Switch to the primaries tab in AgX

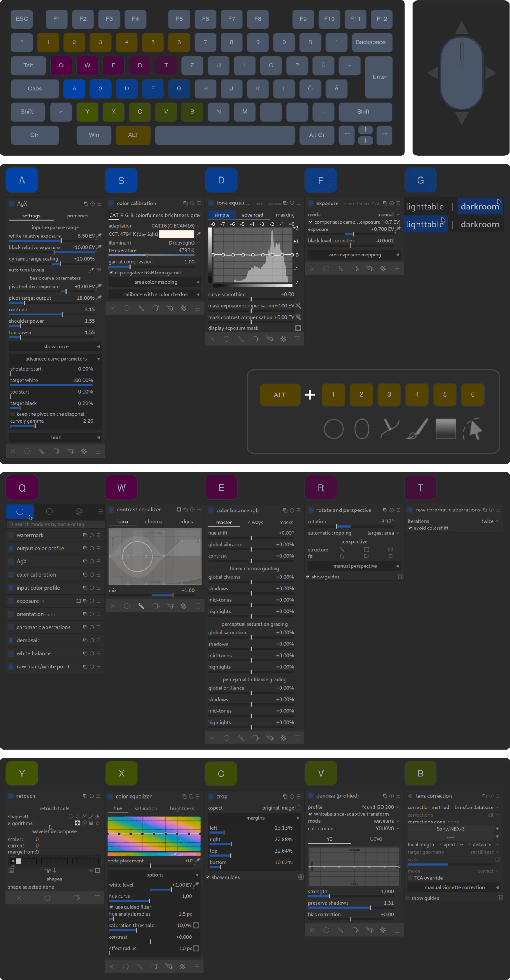[78, 216]
